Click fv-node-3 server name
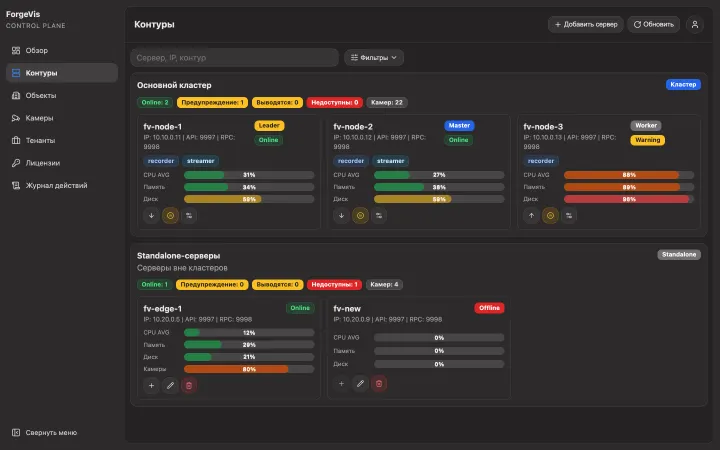This screenshot has width=720, height=450. tap(543, 127)
